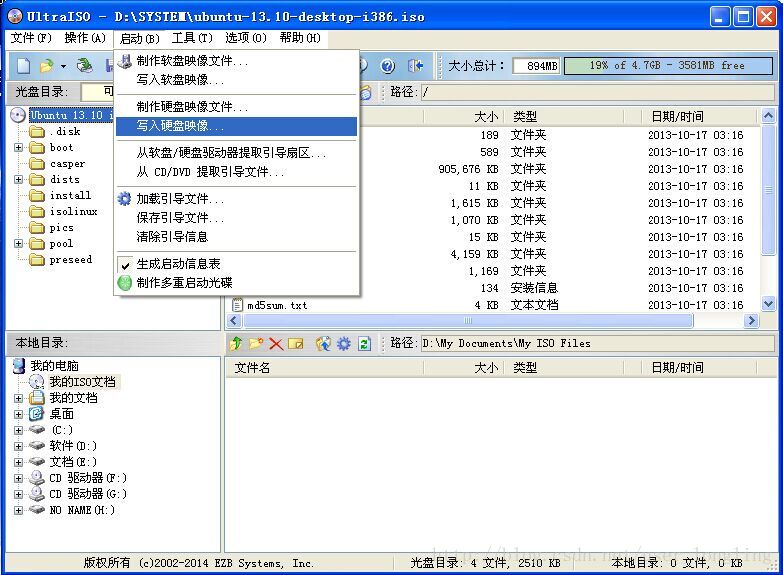This screenshot has height=575, width=783.
Task: Click the md5sum.txt file icon
Action: point(237,305)
